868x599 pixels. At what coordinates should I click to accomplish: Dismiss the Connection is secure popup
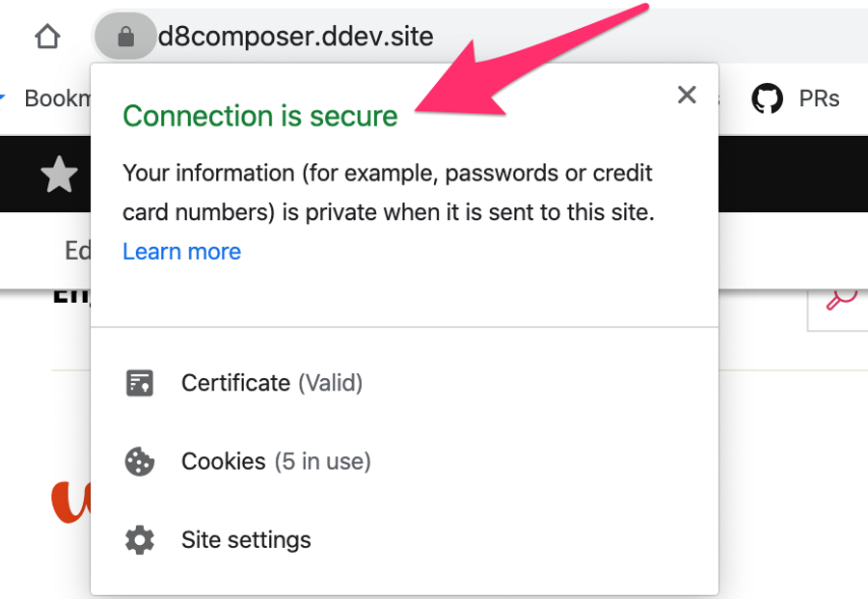[x=686, y=95]
